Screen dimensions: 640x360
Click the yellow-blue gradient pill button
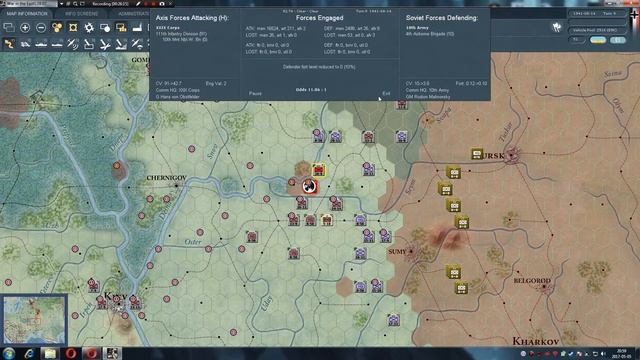pyautogui.click(x=598, y=40)
